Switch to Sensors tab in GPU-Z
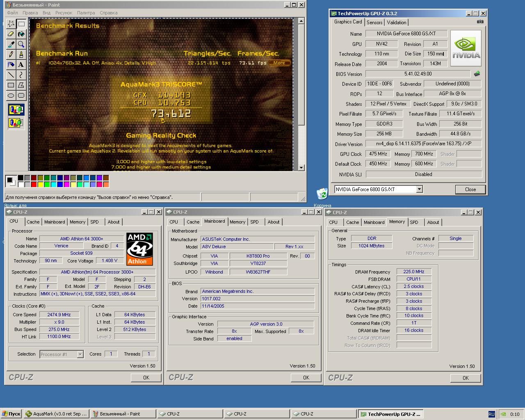 point(374,23)
